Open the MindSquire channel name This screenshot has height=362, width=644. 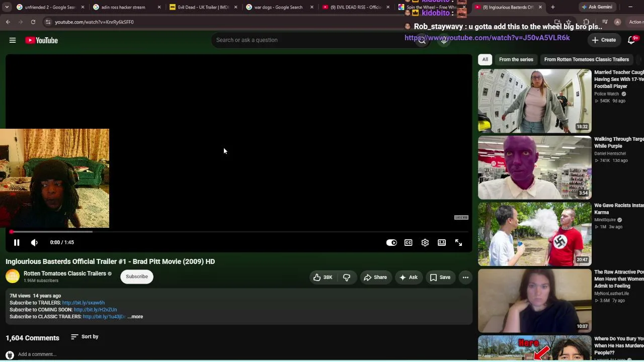pyautogui.click(x=606, y=220)
